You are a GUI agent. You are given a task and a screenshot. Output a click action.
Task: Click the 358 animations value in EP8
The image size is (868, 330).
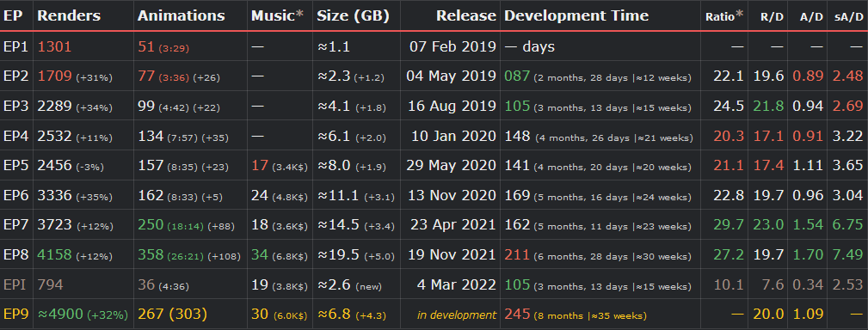[151, 255]
